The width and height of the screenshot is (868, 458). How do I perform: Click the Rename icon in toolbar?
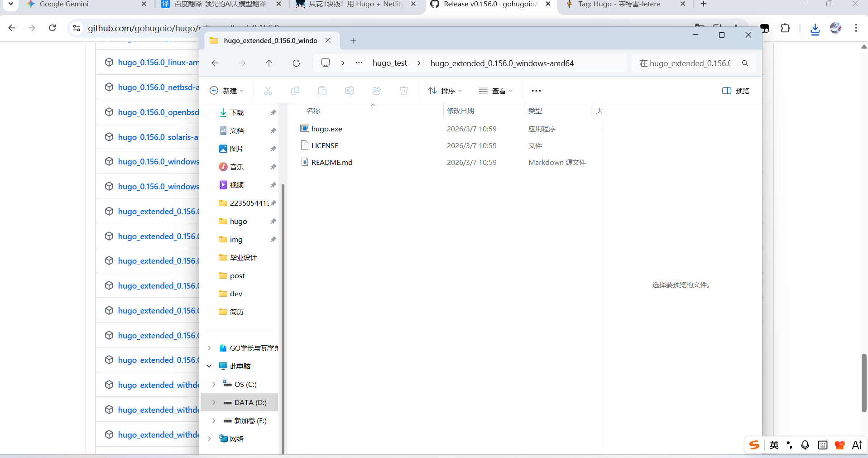click(x=350, y=91)
